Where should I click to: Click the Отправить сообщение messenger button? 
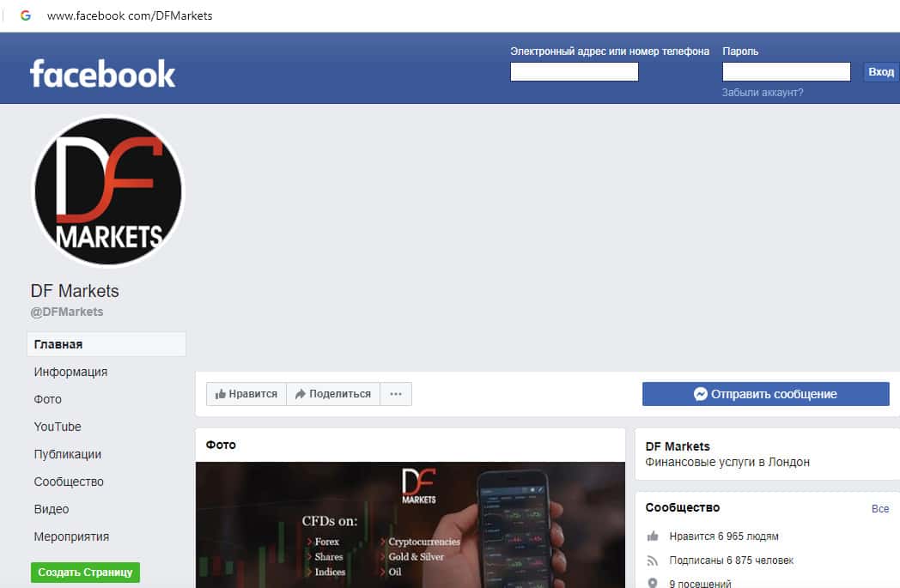[x=766, y=394]
